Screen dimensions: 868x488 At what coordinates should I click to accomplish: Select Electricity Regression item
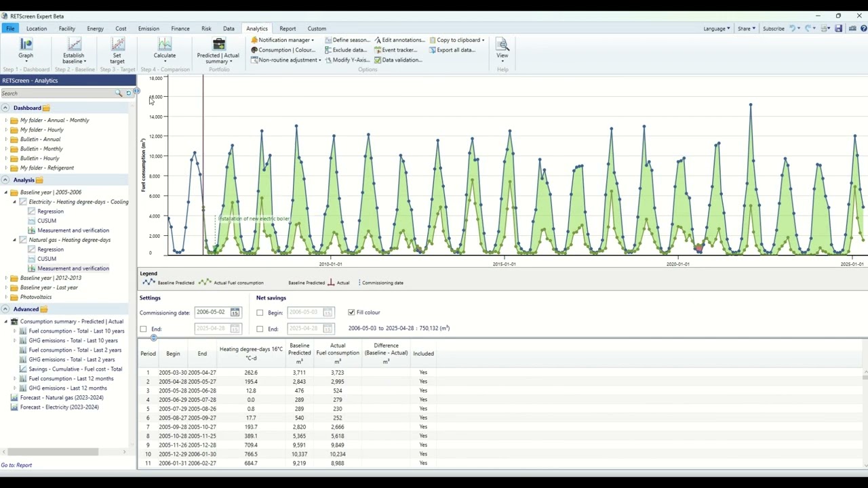coord(50,211)
